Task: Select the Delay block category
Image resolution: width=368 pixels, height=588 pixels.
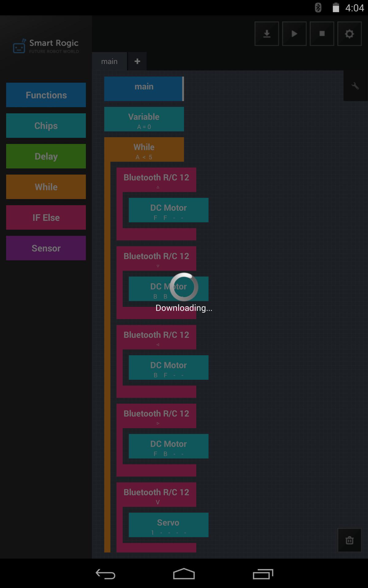Action: click(x=46, y=156)
